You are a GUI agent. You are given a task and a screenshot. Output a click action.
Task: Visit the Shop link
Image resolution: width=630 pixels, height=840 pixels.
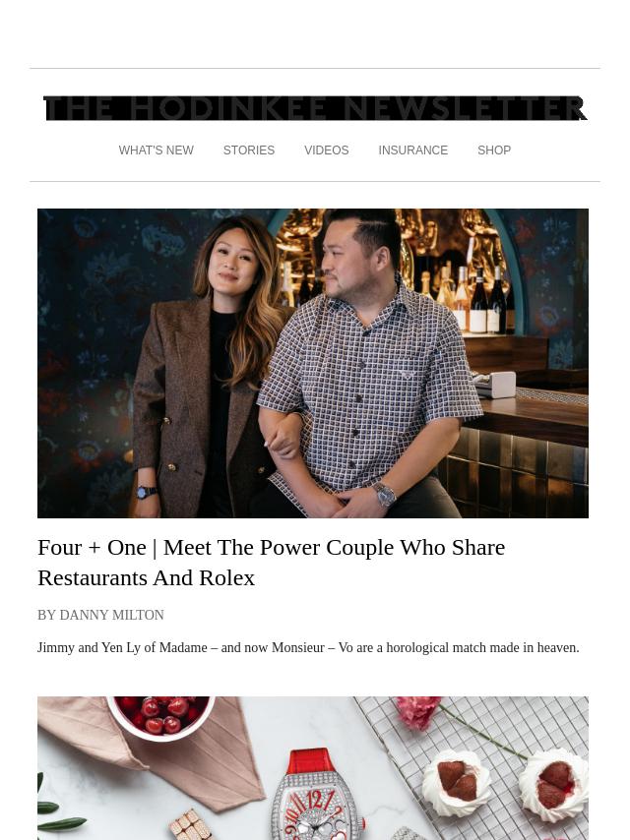(494, 150)
